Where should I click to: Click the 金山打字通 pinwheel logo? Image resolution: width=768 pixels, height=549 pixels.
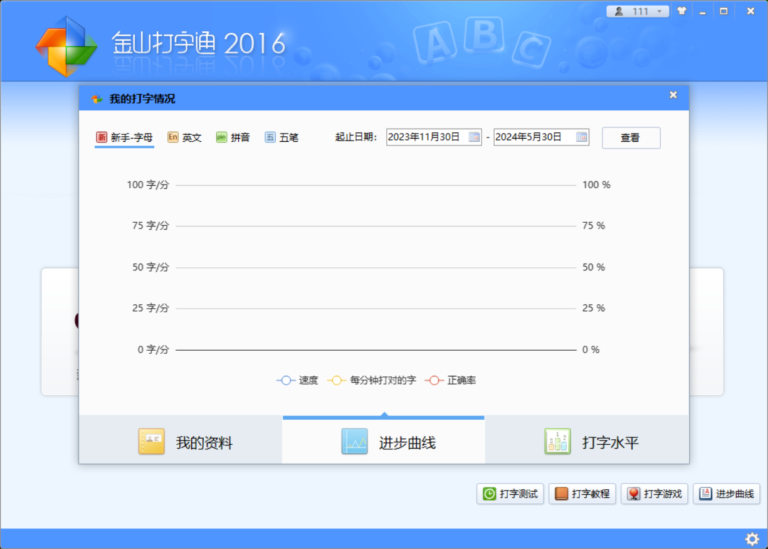[x=66, y=46]
